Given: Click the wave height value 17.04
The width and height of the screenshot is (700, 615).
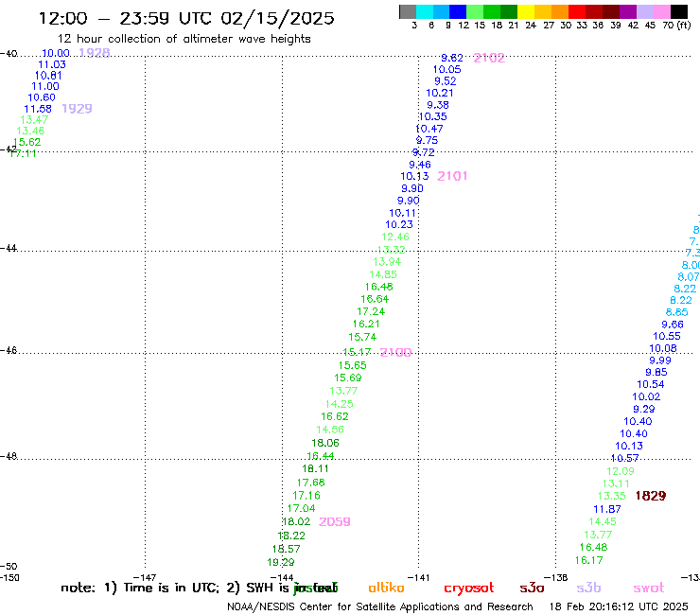Looking at the screenshot, I should (302, 508).
